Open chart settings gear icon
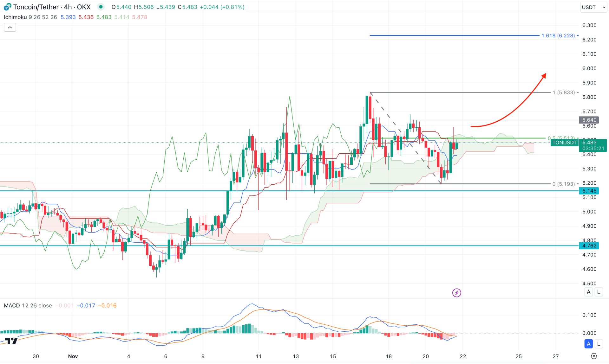The height and width of the screenshot is (364, 609). pyautogui.click(x=594, y=356)
